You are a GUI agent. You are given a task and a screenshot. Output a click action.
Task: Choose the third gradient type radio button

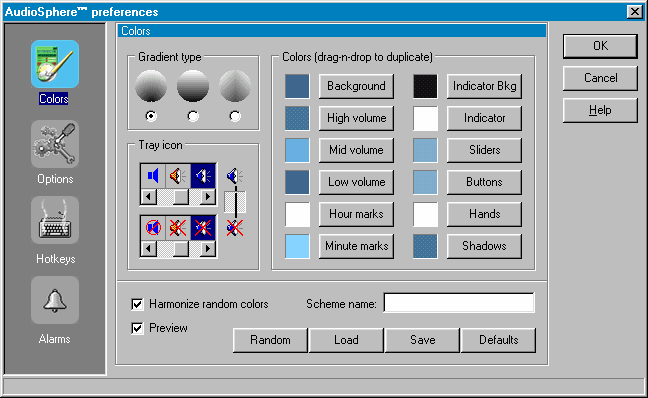pos(235,116)
